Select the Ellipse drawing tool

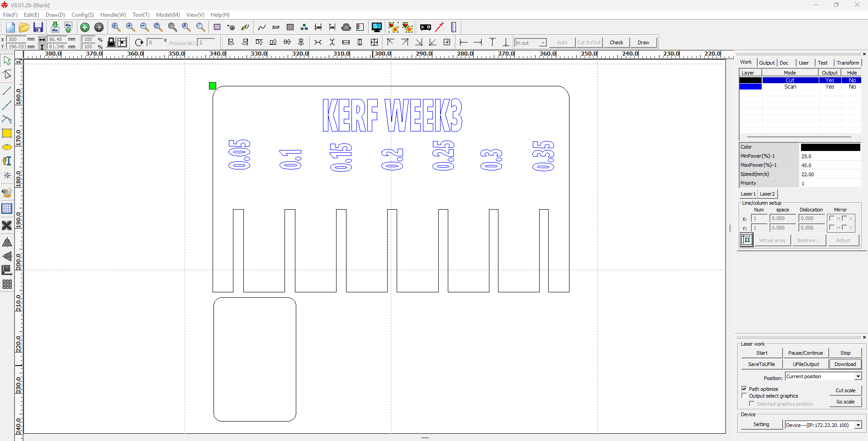[x=7, y=147]
